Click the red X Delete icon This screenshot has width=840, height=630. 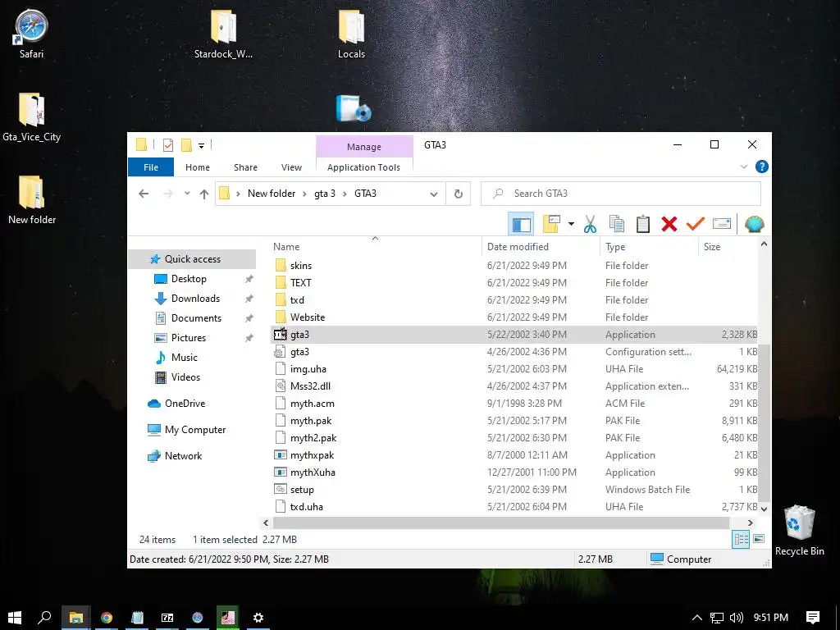(669, 224)
